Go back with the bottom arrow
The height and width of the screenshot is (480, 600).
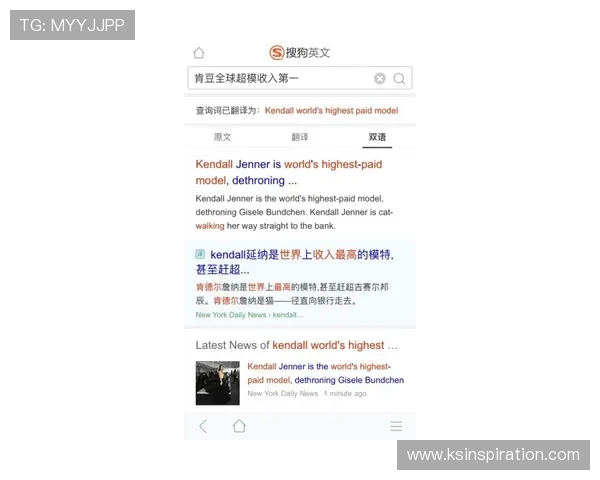click(x=203, y=426)
